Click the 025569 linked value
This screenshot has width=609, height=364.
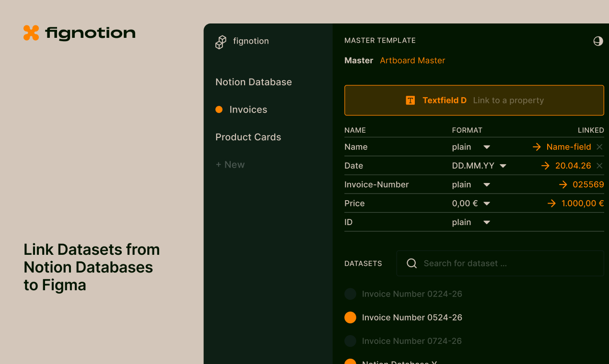pos(588,184)
